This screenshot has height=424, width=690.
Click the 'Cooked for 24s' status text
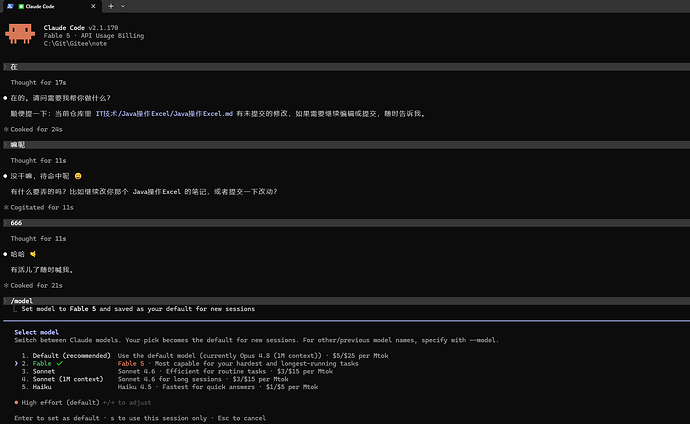pyautogui.click(x=36, y=129)
